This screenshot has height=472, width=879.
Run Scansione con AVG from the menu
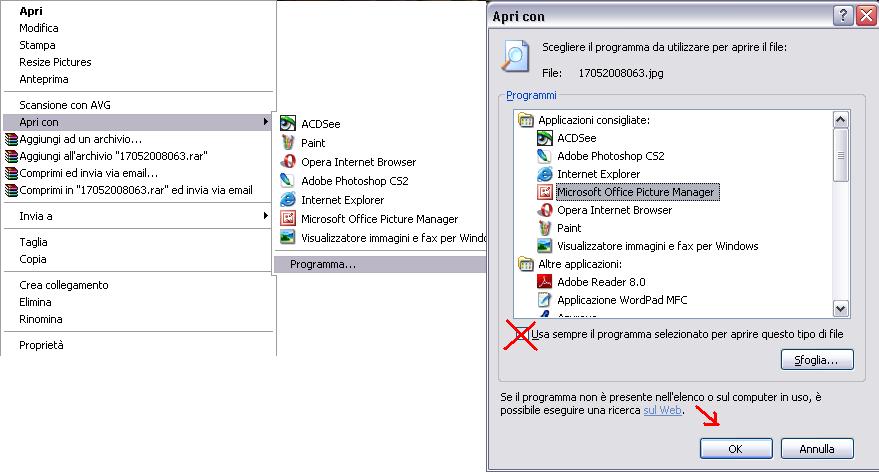point(65,105)
